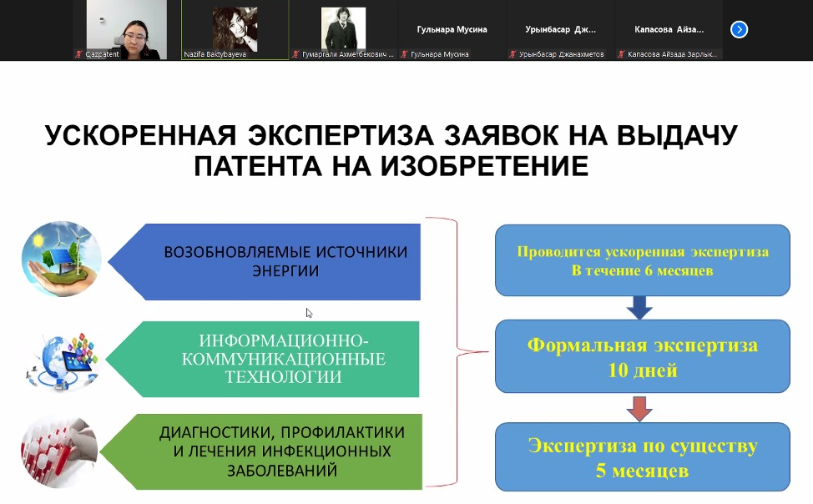Click muted mic icon of Гумаргали Ахметбекович
Image resolution: width=813 pixels, height=504 pixels.
click(296, 54)
